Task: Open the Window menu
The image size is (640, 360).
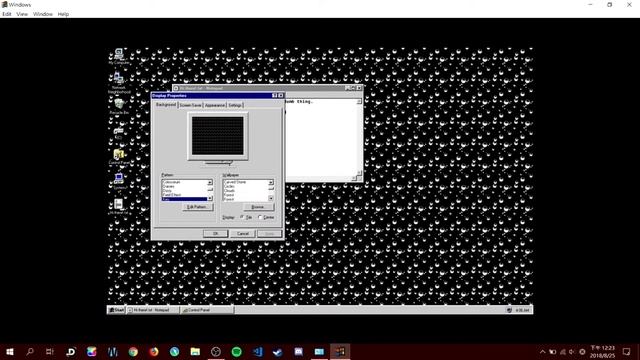Action: 42,14
